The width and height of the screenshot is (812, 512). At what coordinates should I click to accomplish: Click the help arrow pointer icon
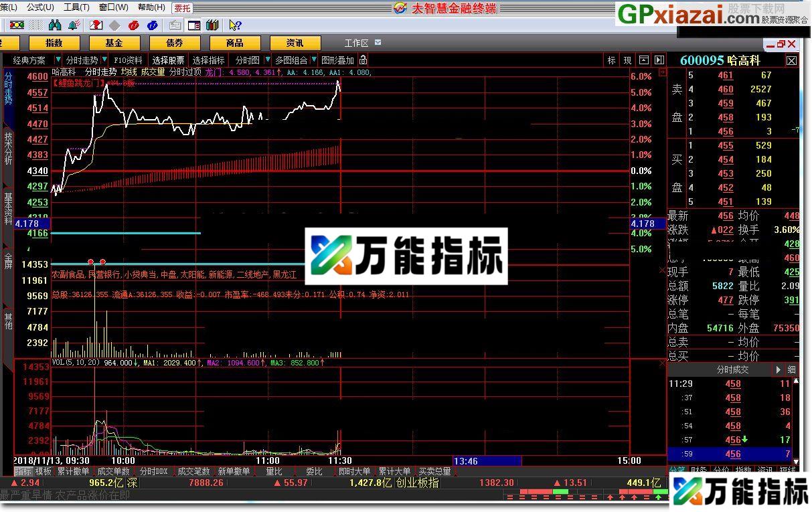pyautogui.click(x=234, y=25)
